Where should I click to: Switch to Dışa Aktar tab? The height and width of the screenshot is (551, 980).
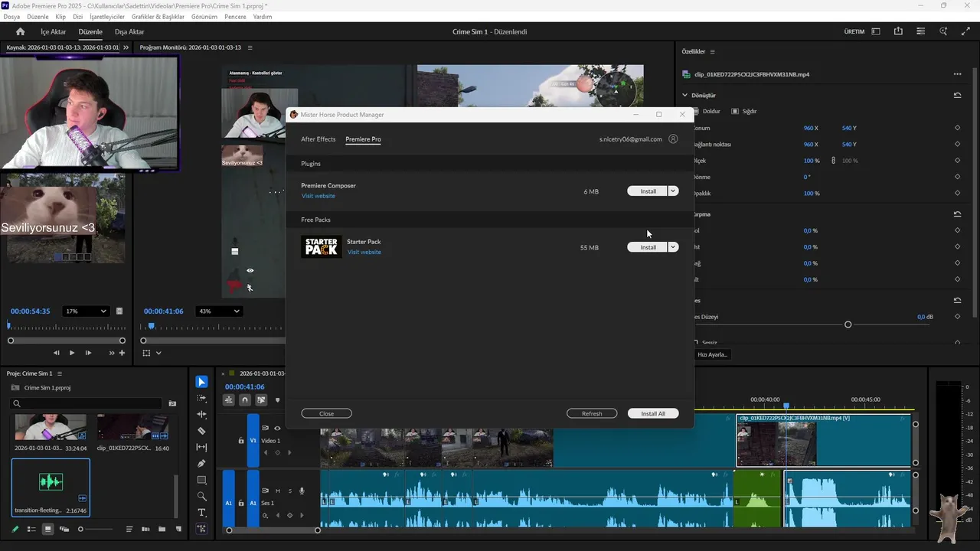129,31
